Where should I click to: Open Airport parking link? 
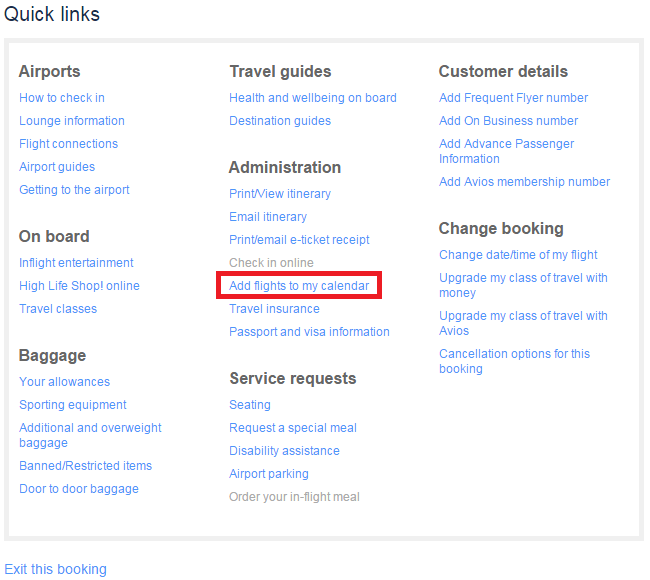pos(269,474)
